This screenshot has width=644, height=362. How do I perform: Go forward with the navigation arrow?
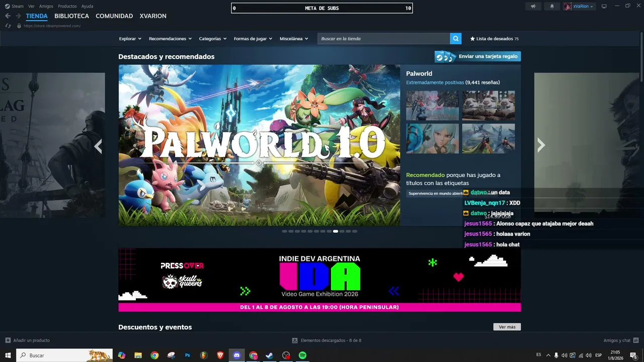pos(18,16)
